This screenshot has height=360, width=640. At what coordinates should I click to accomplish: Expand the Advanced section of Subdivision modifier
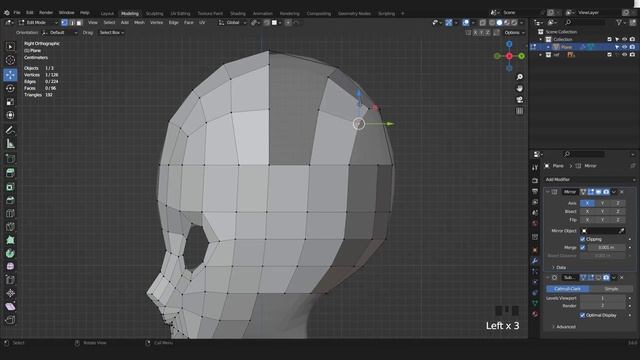click(x=564, y=327)
